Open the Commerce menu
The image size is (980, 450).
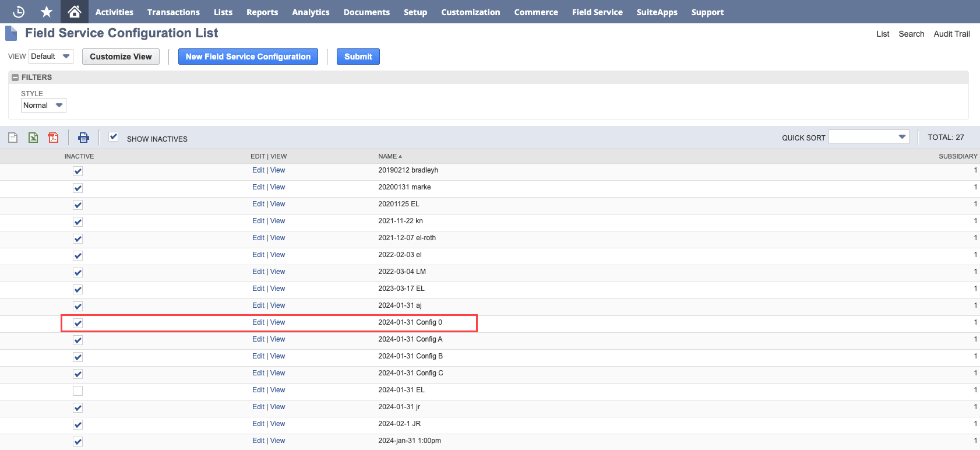(536, 12)
